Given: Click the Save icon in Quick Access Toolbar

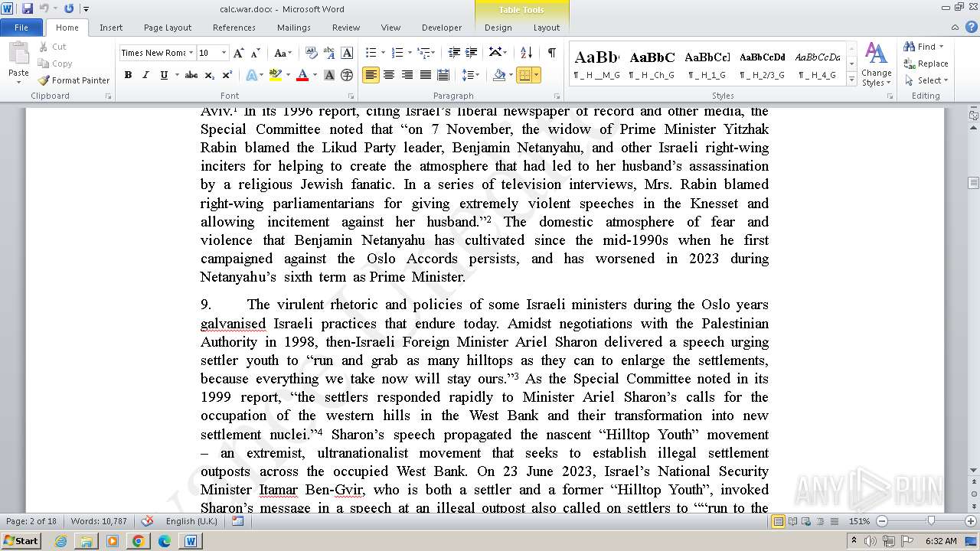Looking at the screenshot, I should [28, 8].
